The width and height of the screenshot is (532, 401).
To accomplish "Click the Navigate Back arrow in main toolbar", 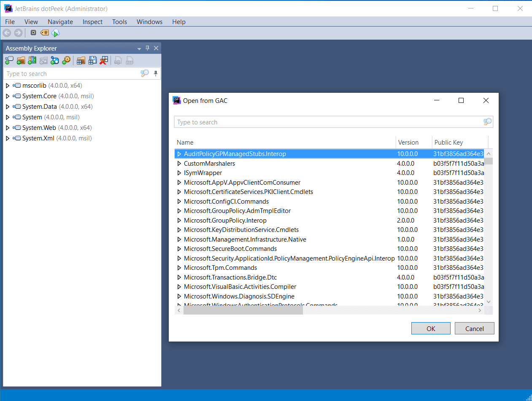I will (x=7, y=33).
